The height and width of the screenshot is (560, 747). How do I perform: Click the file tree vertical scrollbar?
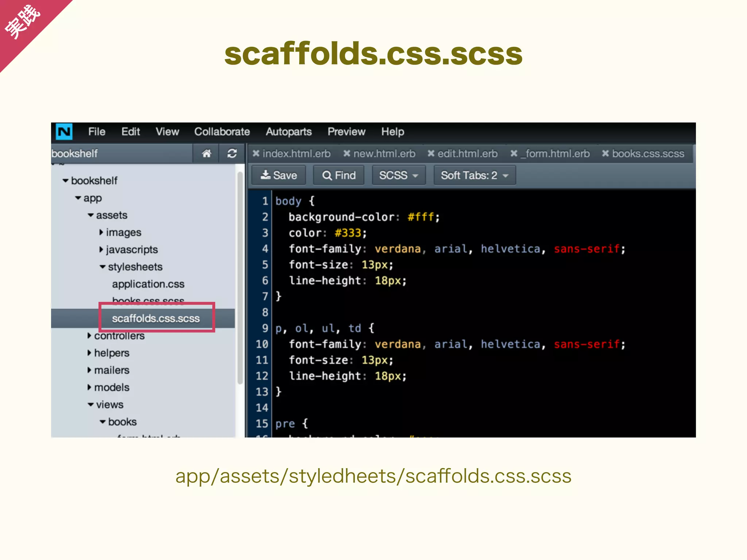tap(240, 278)
